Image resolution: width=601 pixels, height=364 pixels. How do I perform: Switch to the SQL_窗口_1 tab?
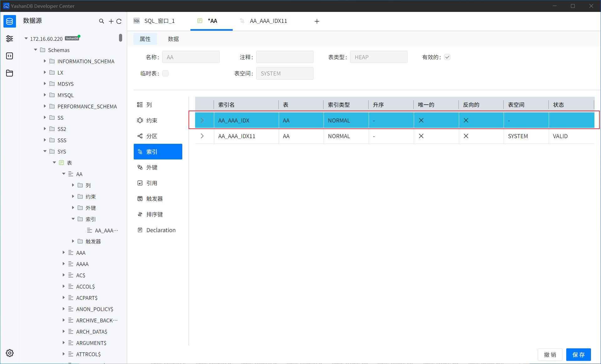point(159,21)
